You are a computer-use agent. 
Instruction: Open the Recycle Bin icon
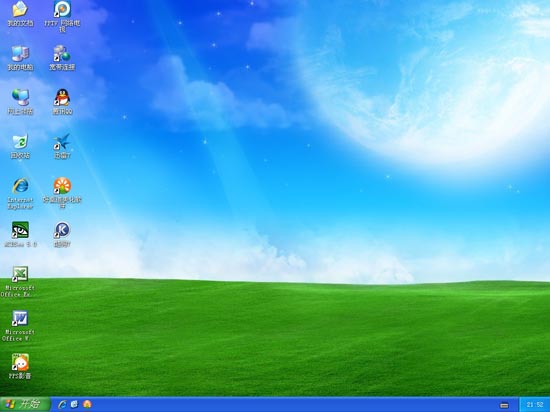click(x=20, y=142)
